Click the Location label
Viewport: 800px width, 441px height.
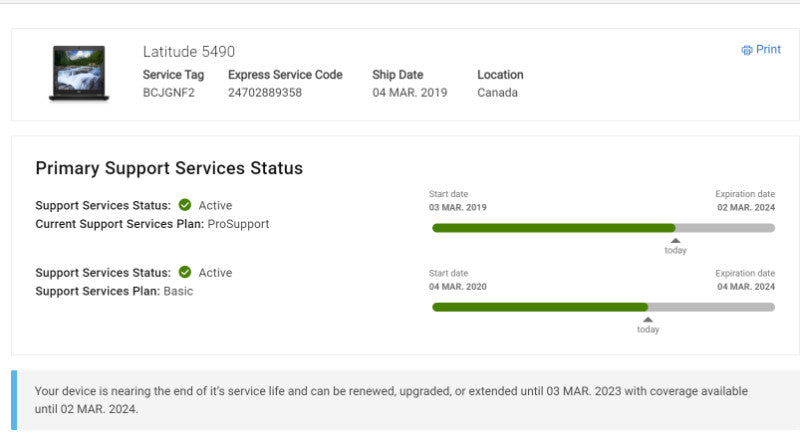click(x=501, y=75)
